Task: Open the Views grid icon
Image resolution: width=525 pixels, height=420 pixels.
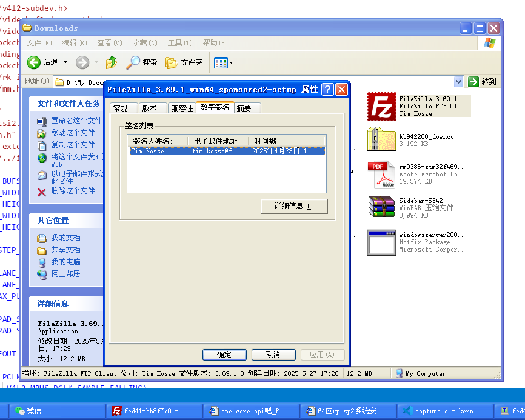Action: (x=221, y=62)
